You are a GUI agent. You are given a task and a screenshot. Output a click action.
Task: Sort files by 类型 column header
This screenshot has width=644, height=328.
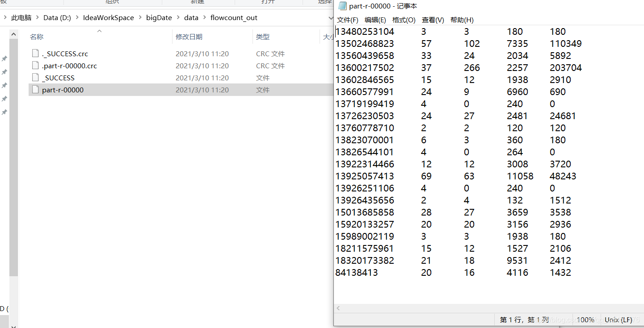point(262,37)
